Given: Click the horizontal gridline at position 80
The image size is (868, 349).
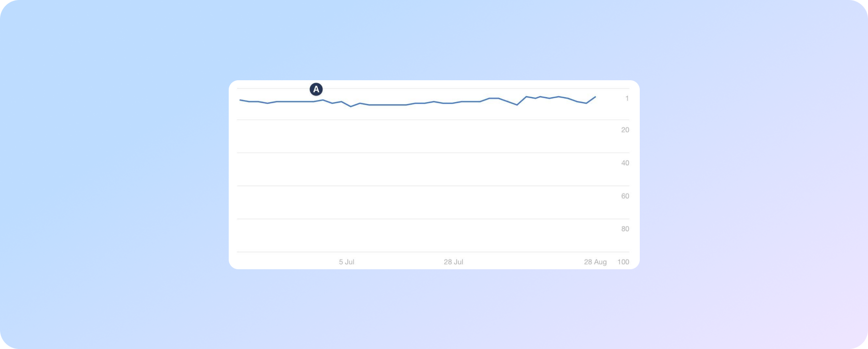Looking at the screenshot, I should (426, 219).
